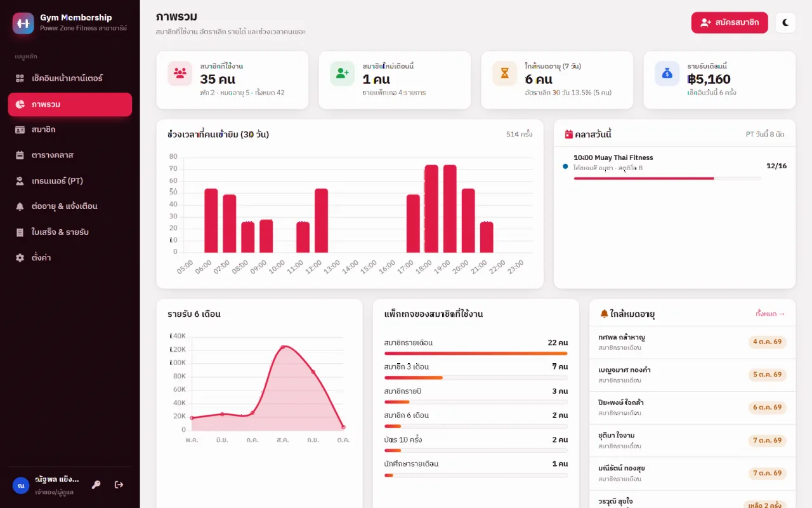
Task: Click the สมัครสมาชิก button
Action: click(730, 23)
